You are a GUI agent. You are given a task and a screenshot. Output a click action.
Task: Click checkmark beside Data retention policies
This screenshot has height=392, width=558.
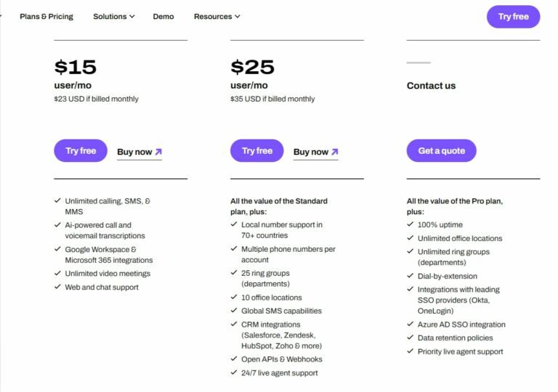(x=411, y=338)
